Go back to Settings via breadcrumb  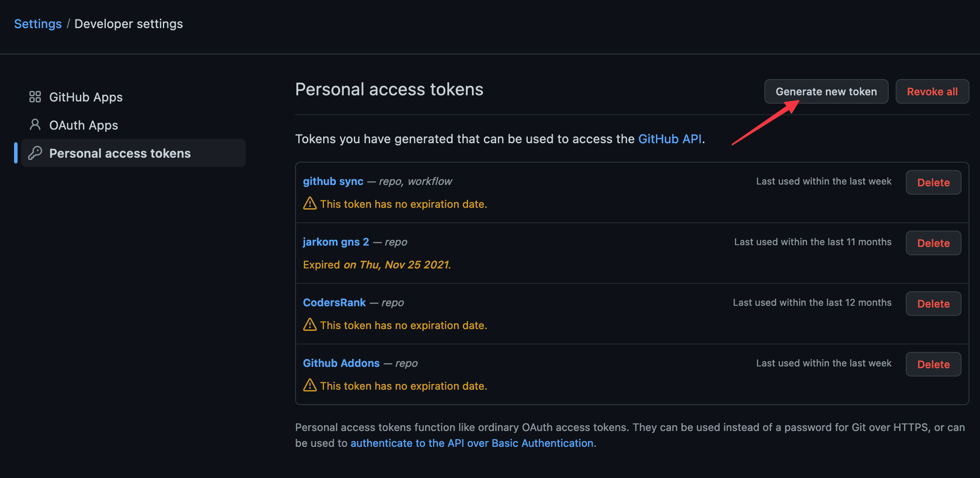pyautogui.click(x=38, y=24)
